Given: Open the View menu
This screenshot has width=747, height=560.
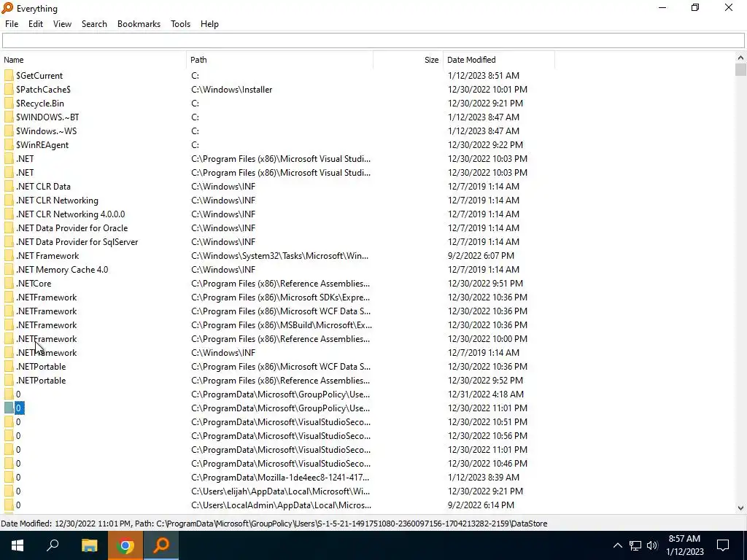Looking at the screenshot, I should click(62, 24).
